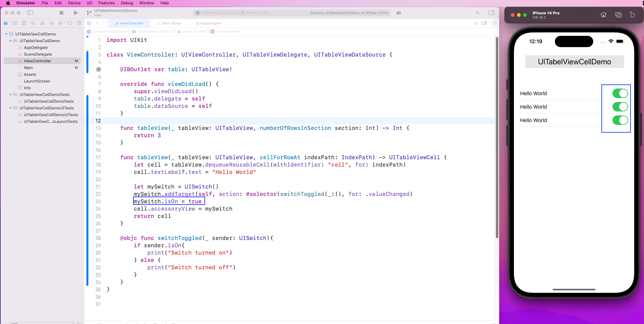
Task: Take a screenshot with Simulator camera icon
Action: 618,15
